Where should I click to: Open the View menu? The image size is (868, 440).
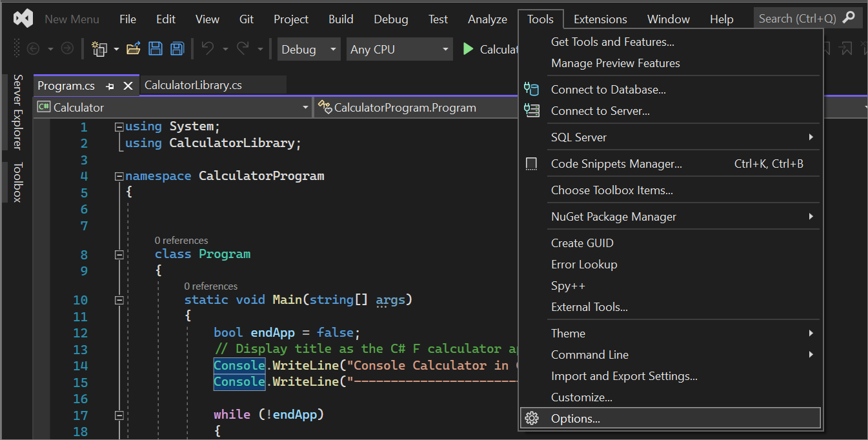click(x=207, y=19)
